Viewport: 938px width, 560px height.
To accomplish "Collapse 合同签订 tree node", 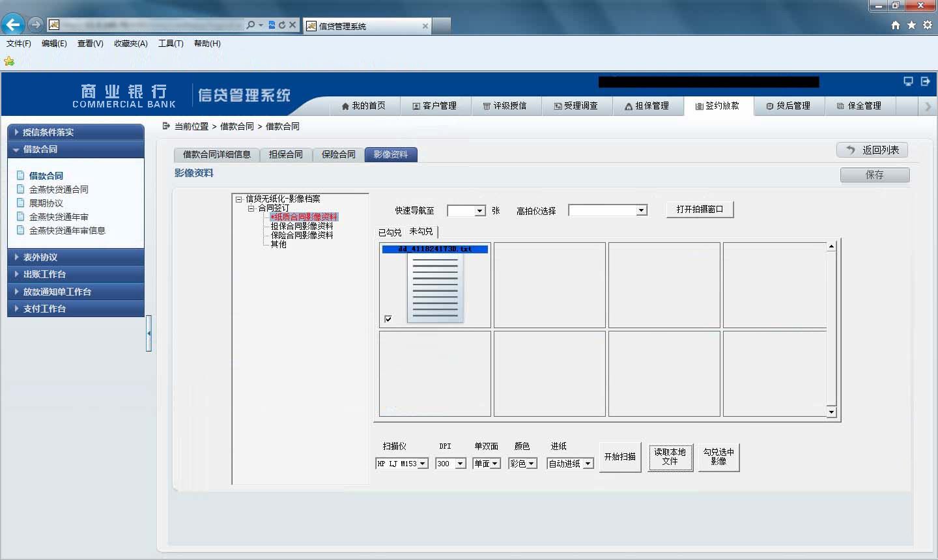I will tap(251, 208).
